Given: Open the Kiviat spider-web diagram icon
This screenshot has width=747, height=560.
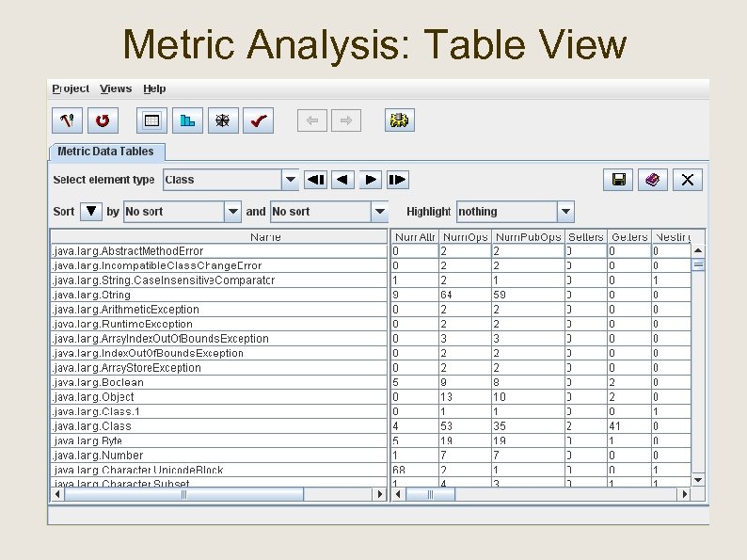Looking at the screenshot, I should (x=223, y=120).
